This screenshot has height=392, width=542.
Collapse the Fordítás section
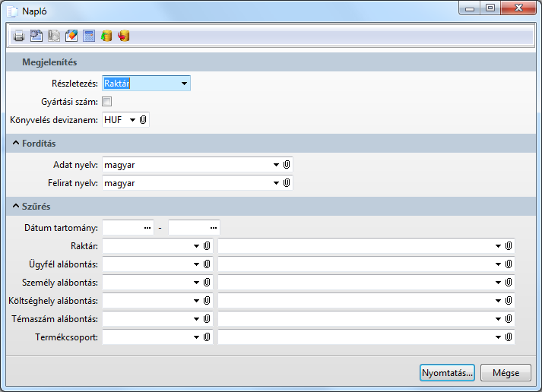pyautogui.click(x=15, y=143)
